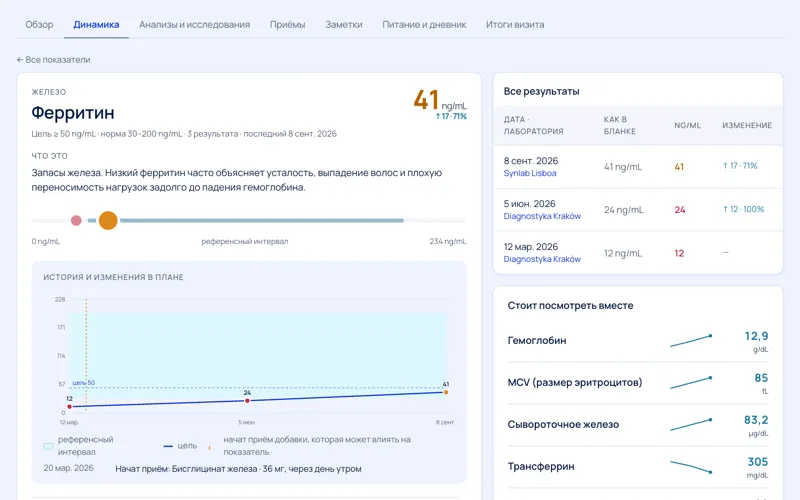Select the chart point labeled 24
Viewport: 800px width, 500px height.
[x=247, y=401]
